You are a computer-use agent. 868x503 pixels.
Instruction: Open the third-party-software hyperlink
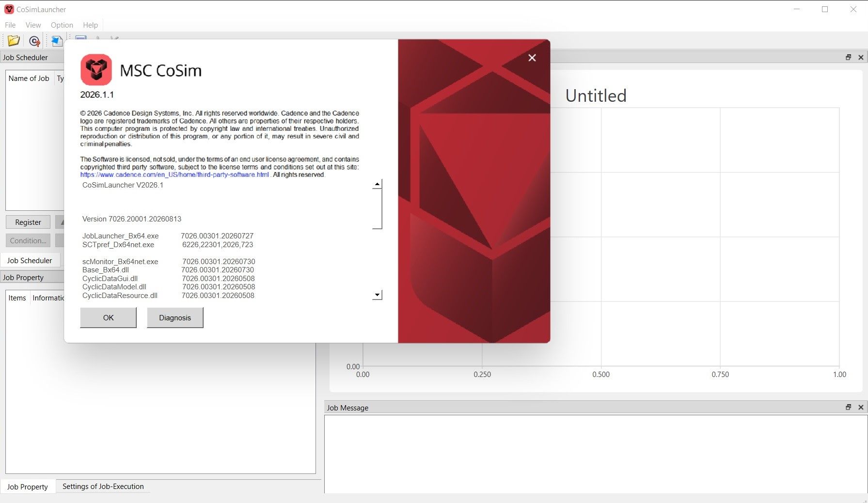[174, 174]
